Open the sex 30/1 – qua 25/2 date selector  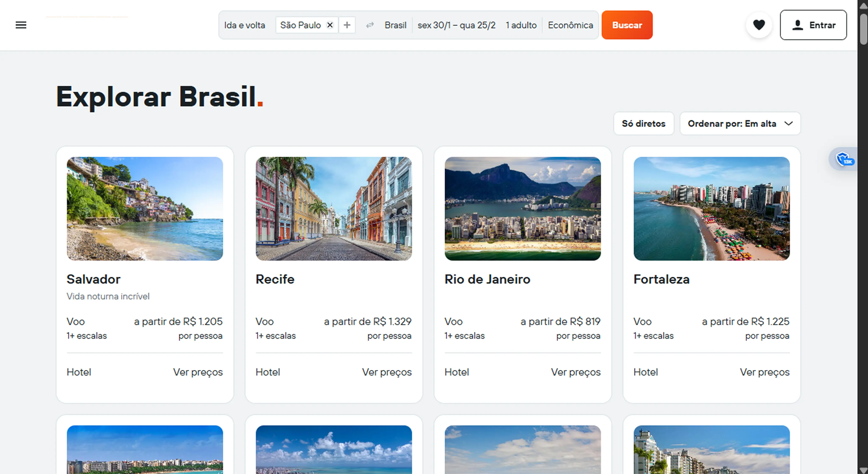pos(457,25)
